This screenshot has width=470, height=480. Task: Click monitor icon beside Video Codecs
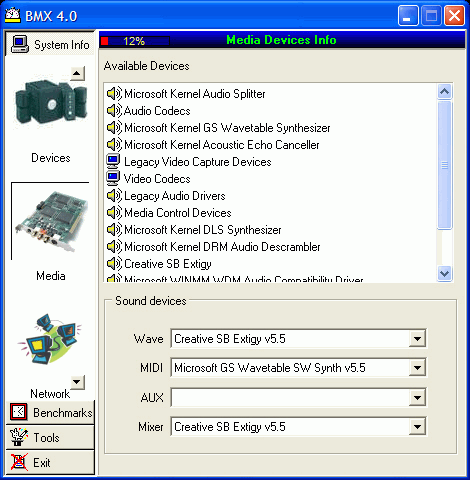tap(113, 179)
